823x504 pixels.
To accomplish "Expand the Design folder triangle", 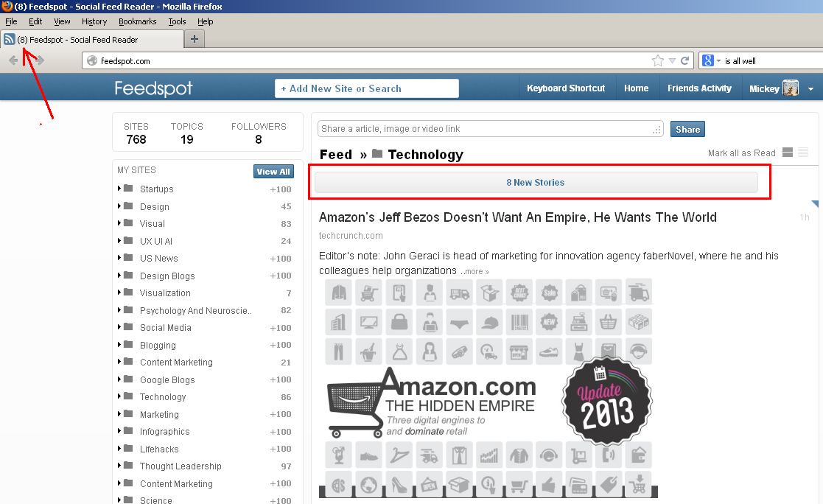I will coord(119,206).
